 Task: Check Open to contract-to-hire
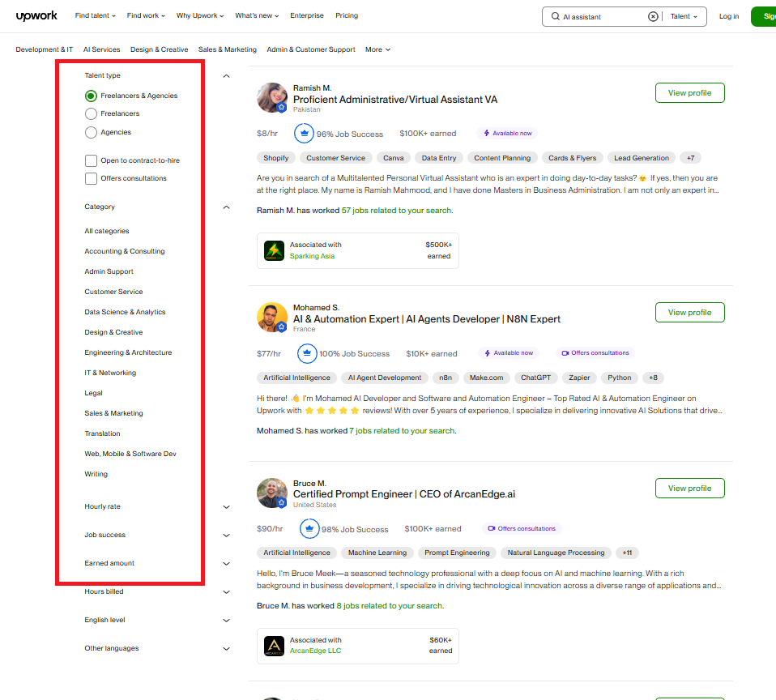pos(91,160)
